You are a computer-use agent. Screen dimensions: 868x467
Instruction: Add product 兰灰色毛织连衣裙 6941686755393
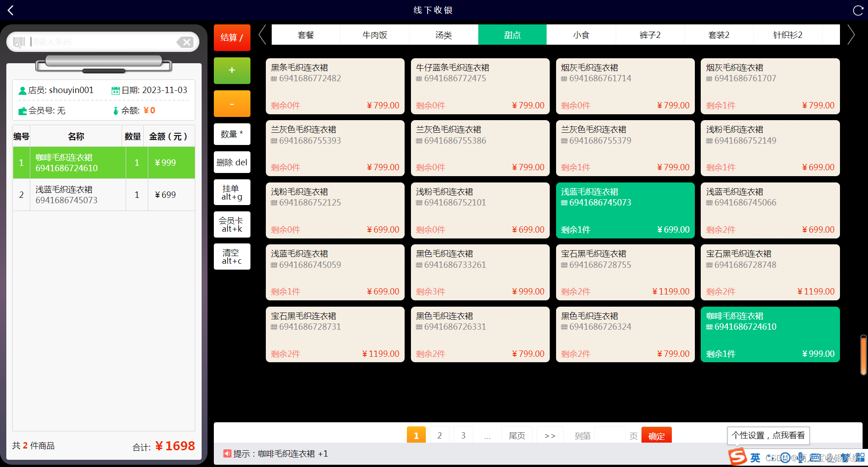pyautogui.click(x=335, y=148)
